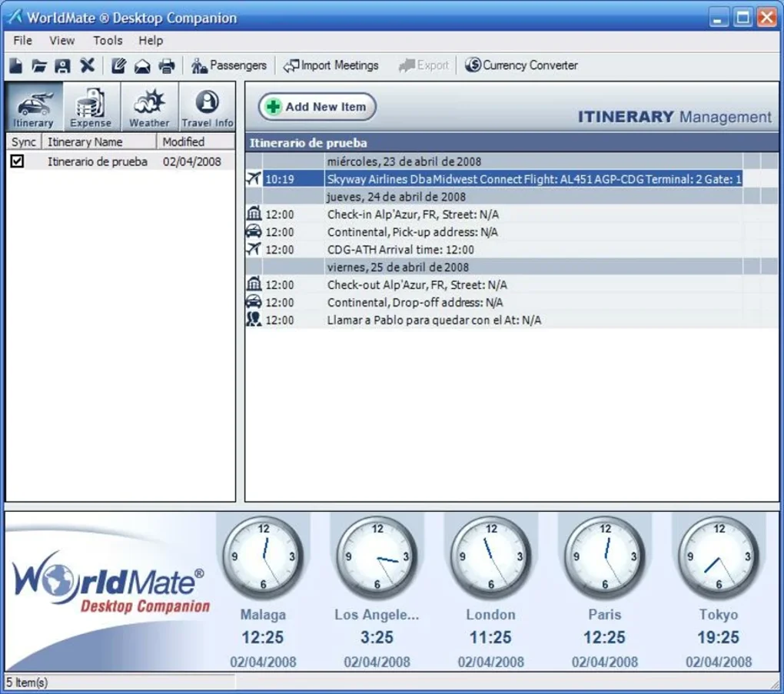Click the Add New Item button
This screenshot has height=694, width=784.
click(x=317, y=107)
